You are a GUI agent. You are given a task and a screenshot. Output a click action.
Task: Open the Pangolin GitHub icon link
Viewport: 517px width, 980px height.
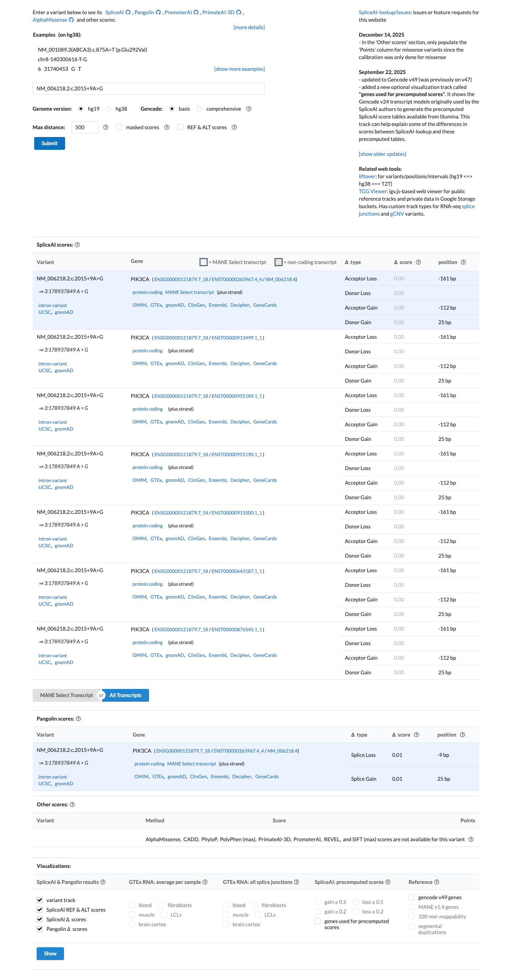click(158, 12)
